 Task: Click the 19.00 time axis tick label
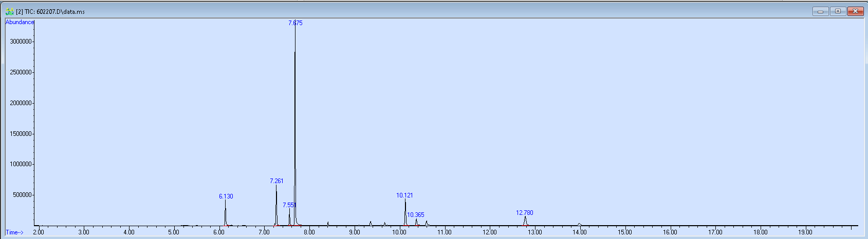point(805,232)
